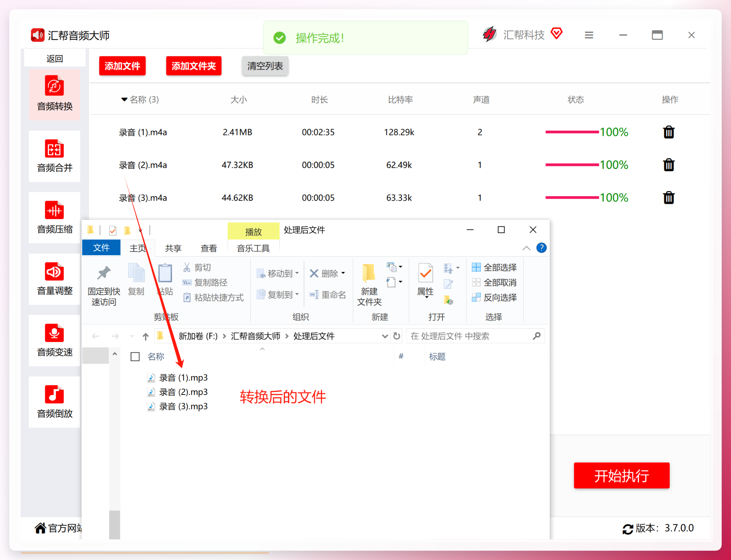Click the 返回 button in sidebar

55,59
